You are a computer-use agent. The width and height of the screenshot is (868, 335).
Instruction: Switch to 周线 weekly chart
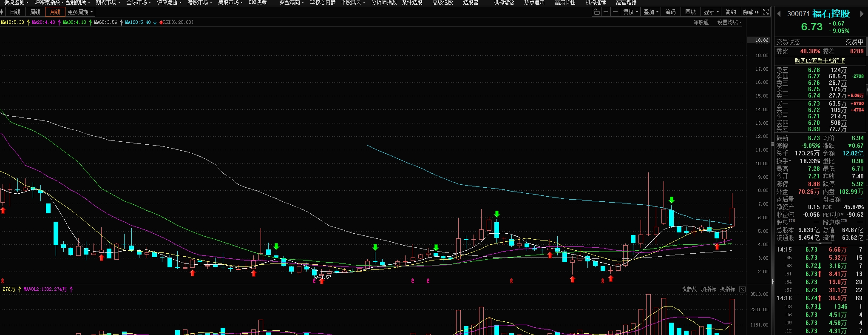click(35, 12)
